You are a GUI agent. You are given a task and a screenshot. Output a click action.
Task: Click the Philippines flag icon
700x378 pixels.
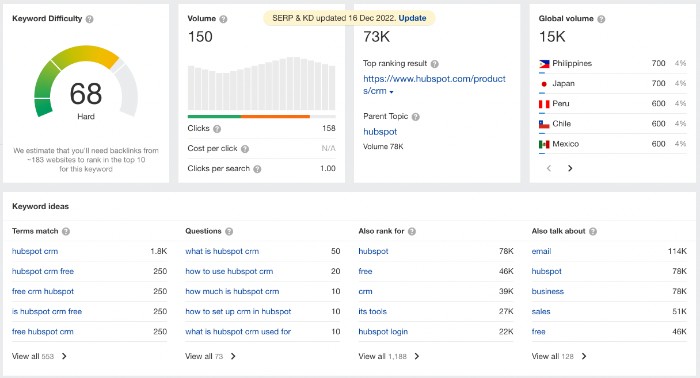point(544,64)
